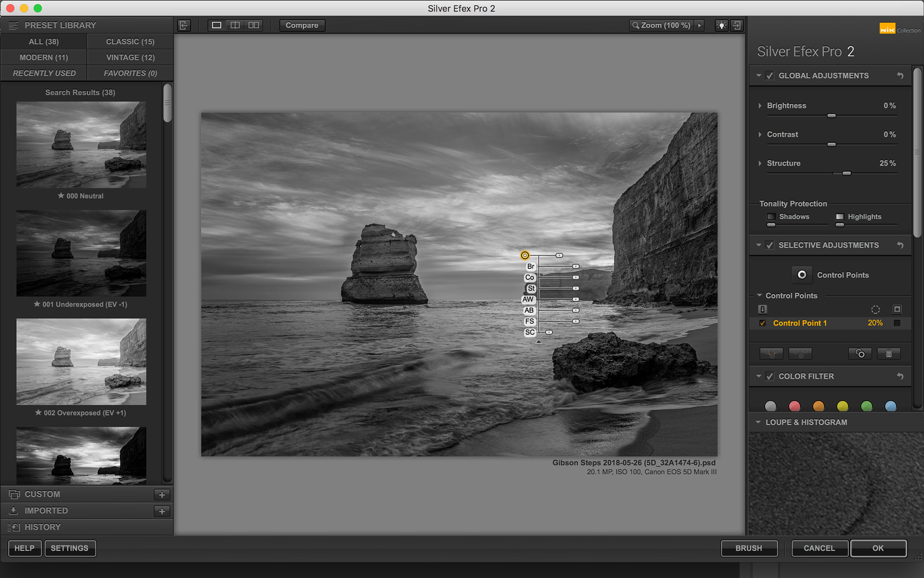Reset SELECTIVE ADJUSTMENTS with undo arrow
The image size is (924, 578).
tap(900, 245)
